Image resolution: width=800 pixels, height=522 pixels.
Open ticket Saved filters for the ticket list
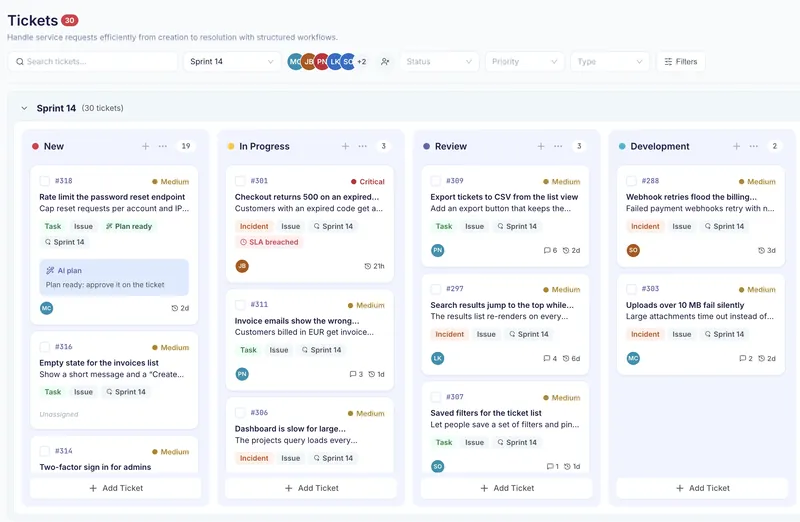pyautogui.click(x=486, y=413)
